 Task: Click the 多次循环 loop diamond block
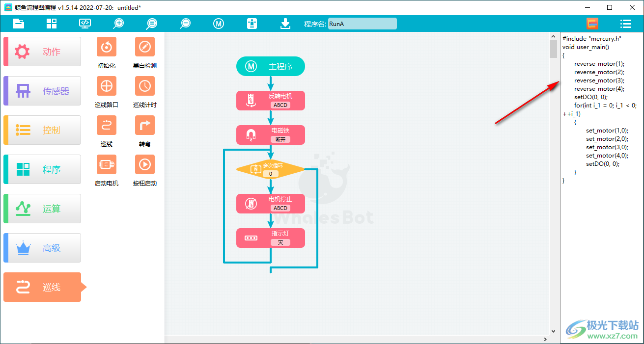270,169
